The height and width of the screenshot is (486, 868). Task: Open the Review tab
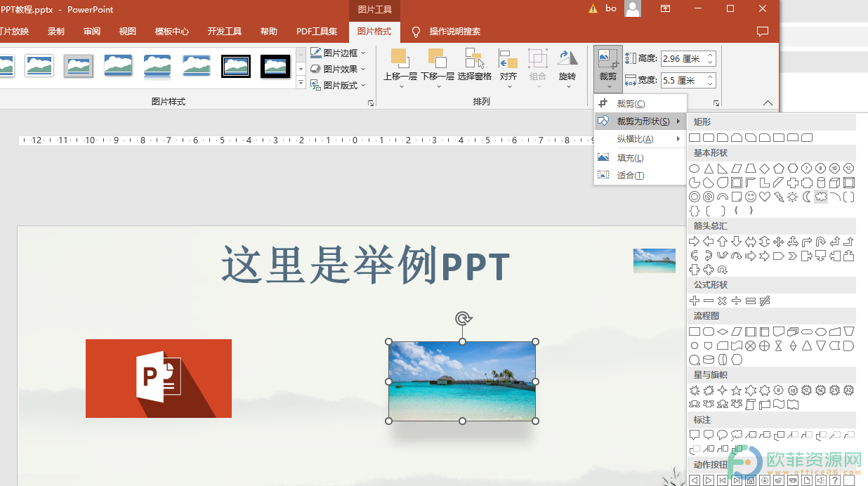click(92, 32)
